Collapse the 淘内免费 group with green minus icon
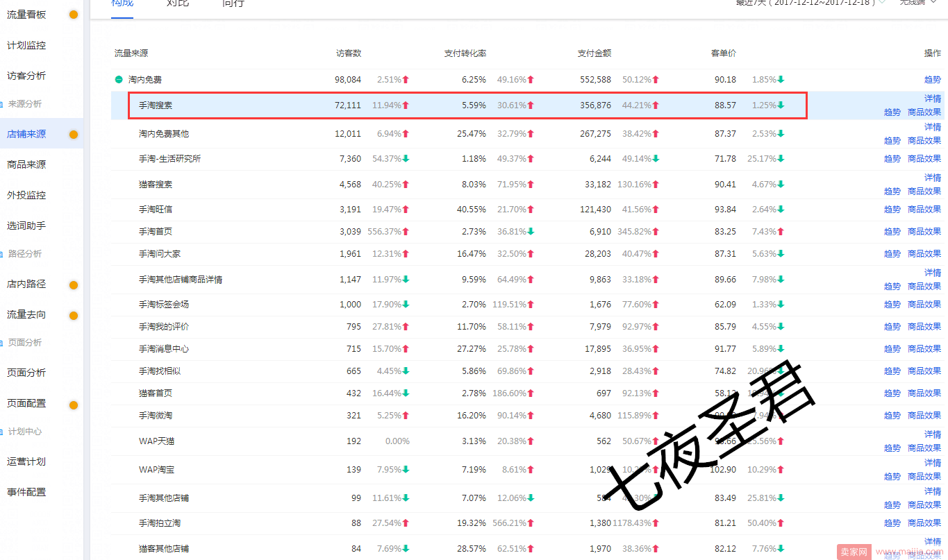The height and width of the screenshot is (560, 948). pyautogui.click(x=119, y=80)
